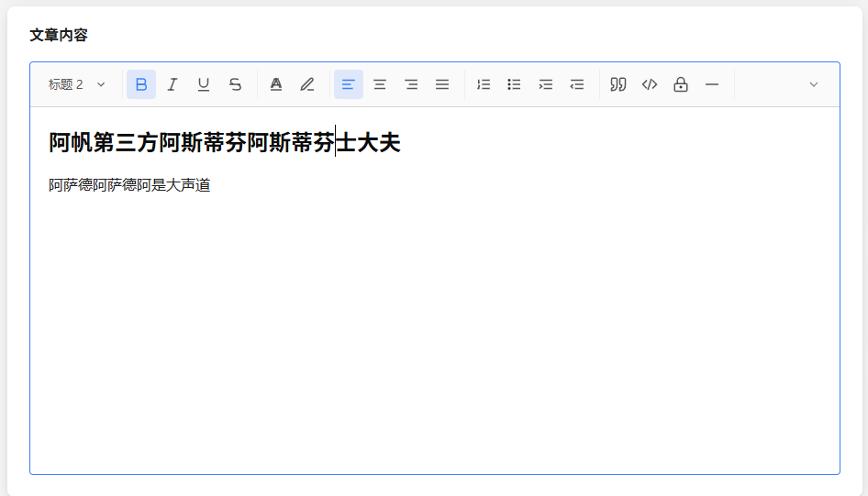The height and width of the screenshot is (496, 868).
Task: Decrease paragraph indent
Action: coord(577,84)
